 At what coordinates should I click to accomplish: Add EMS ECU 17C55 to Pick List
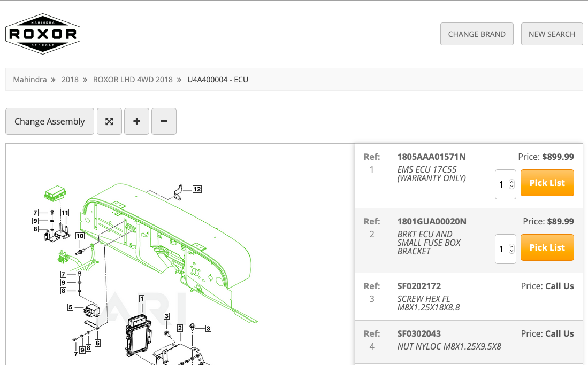point(547,183)
